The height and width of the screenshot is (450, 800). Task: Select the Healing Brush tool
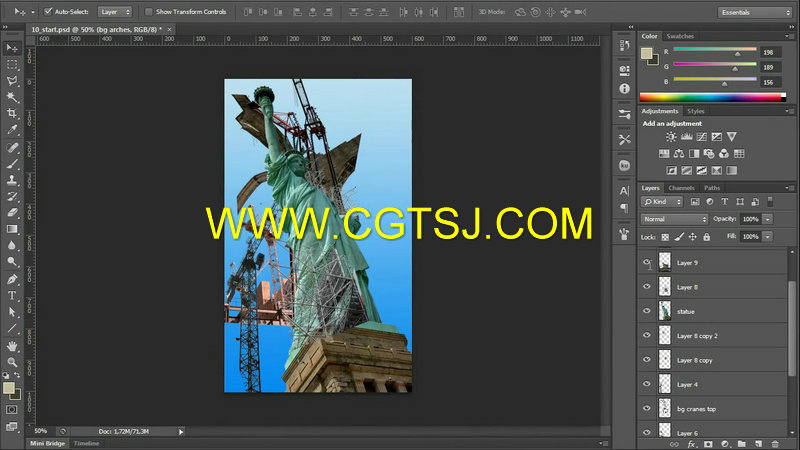12,148
